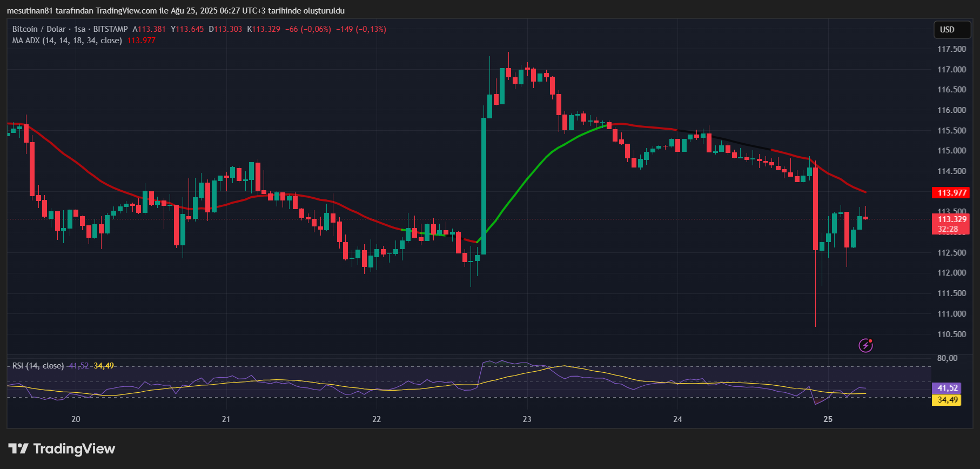
Task: Click the purple lightning bolt icon
Action: click(x=865, y=345)
